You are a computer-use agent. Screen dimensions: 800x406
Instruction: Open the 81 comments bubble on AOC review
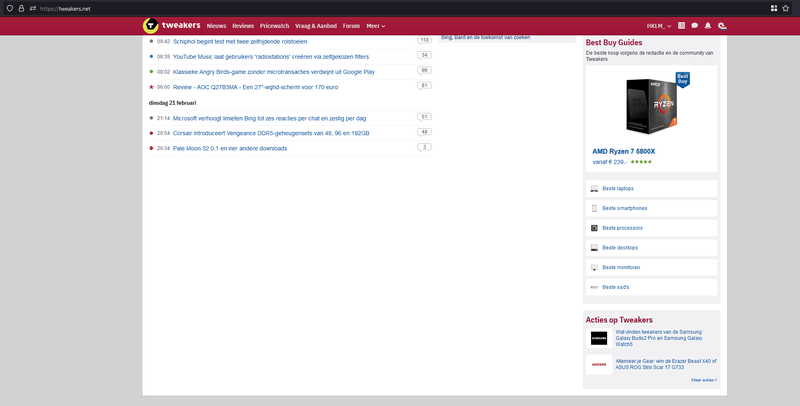[424, 86]
